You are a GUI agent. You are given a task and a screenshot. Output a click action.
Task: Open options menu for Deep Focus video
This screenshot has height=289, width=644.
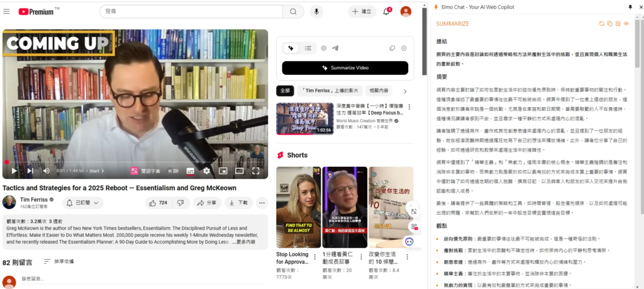(409, 107)
